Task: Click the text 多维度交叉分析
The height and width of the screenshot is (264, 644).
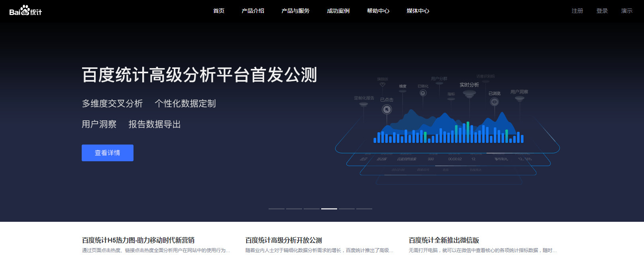Action: click(x=112, y=104)
